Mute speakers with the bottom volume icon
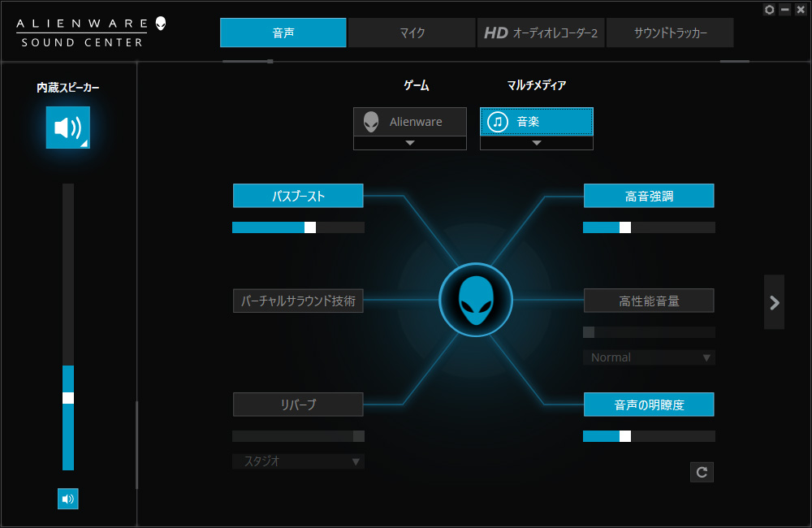The image size is (812, 528). tap(68, 499)
